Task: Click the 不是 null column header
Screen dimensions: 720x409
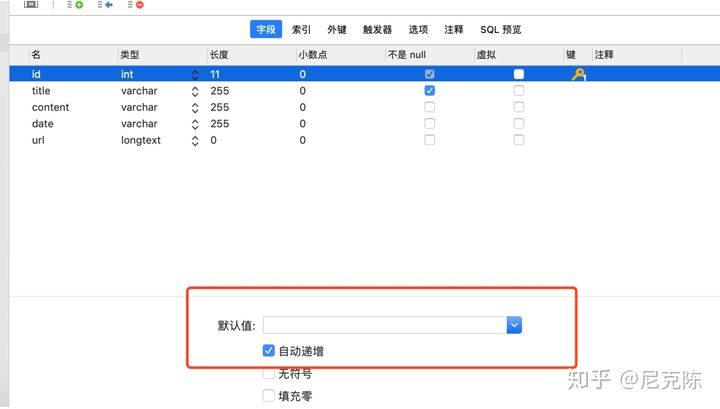Action: (x=407, y=55)
